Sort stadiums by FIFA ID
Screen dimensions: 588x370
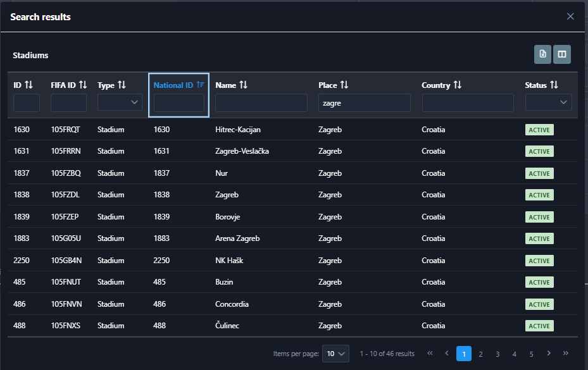[x=82, y=85]
